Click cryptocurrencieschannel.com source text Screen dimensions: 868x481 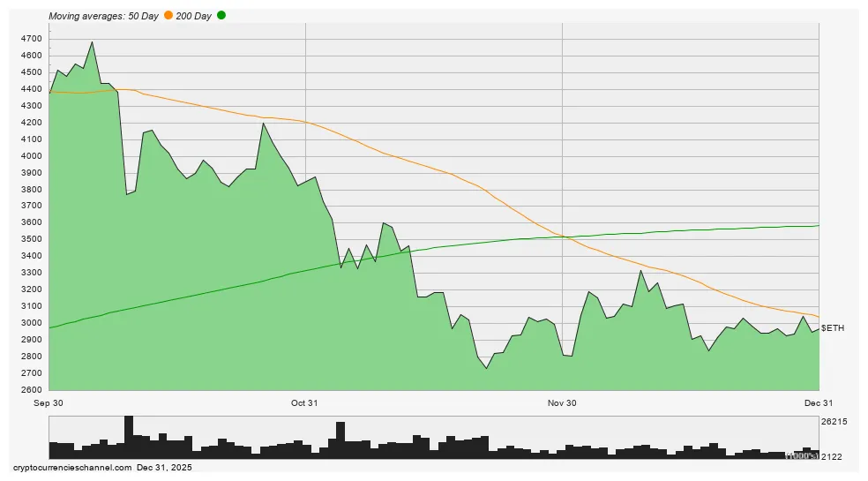point(72,468)
